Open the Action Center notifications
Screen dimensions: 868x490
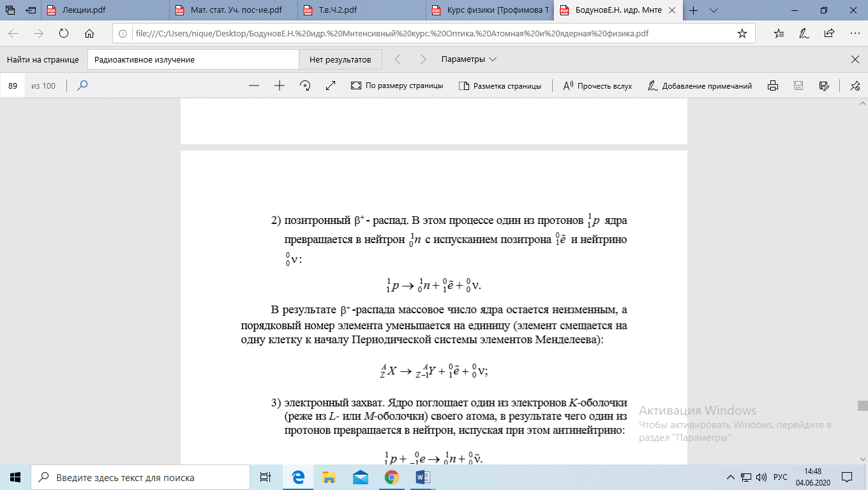(x=847, y=477)
